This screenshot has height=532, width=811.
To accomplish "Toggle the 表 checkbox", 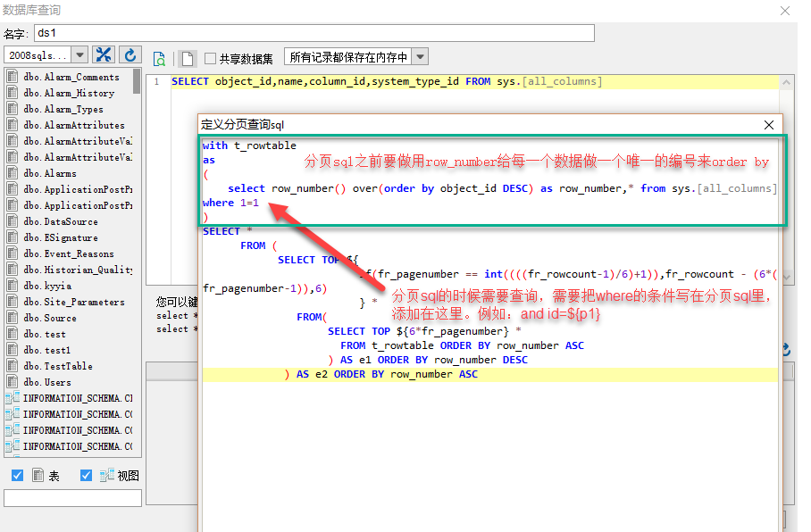I will coord(17,475).
